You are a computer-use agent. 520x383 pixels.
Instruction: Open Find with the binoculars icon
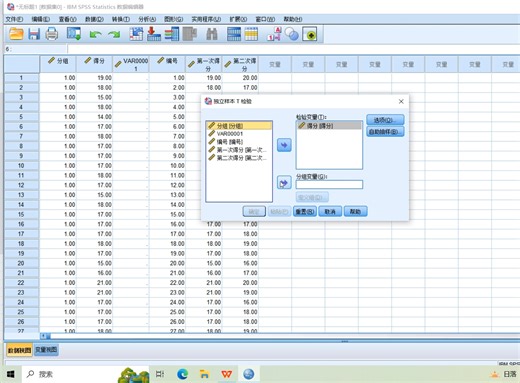(x=212, y=34)
